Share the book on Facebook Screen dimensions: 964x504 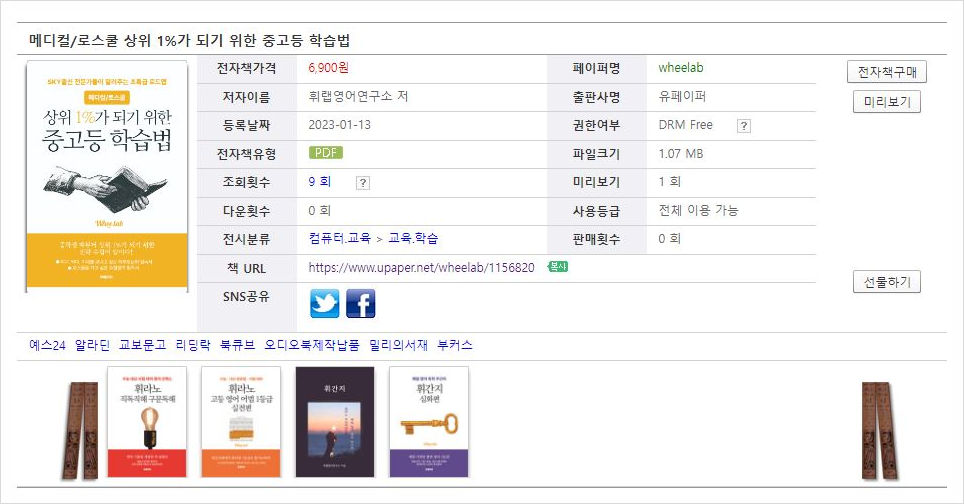coord(360,303)
